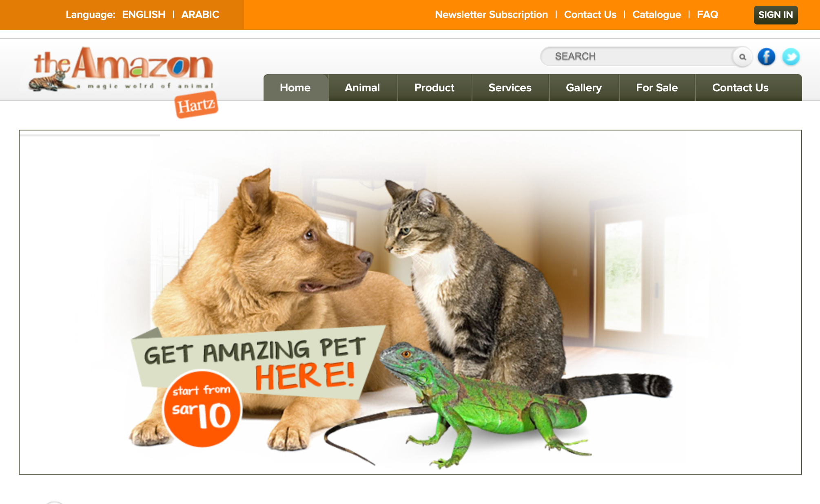
Task: Click the sar 10 price badge
Action: tap(202, 409)
